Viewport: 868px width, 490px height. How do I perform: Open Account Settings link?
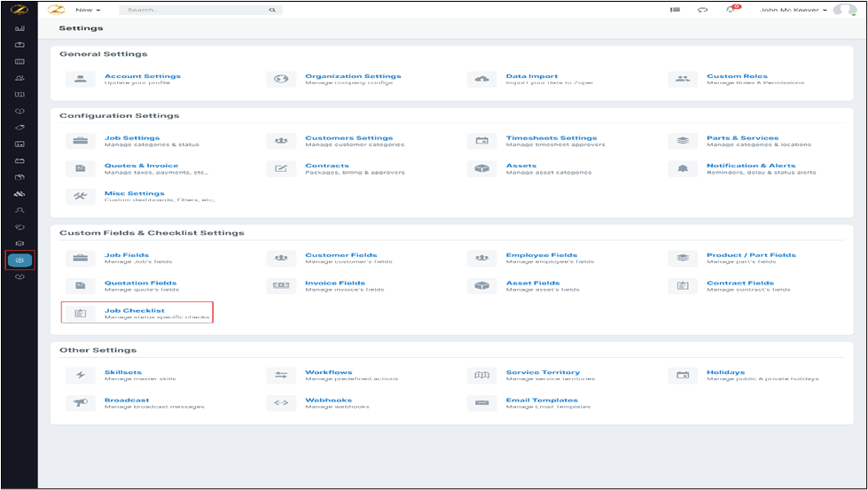[x=142, y=76]
